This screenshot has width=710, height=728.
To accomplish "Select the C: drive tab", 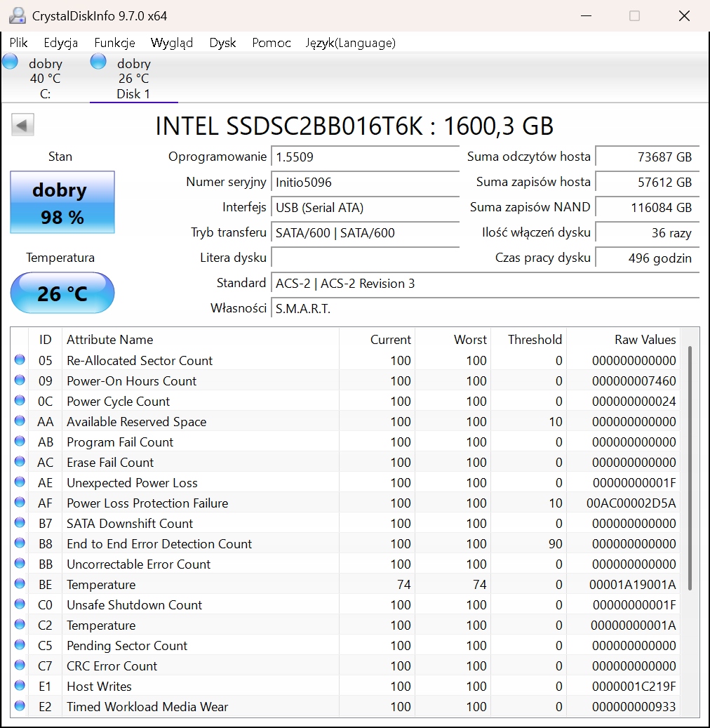I will pyautogui.click(x=45, y=79).
